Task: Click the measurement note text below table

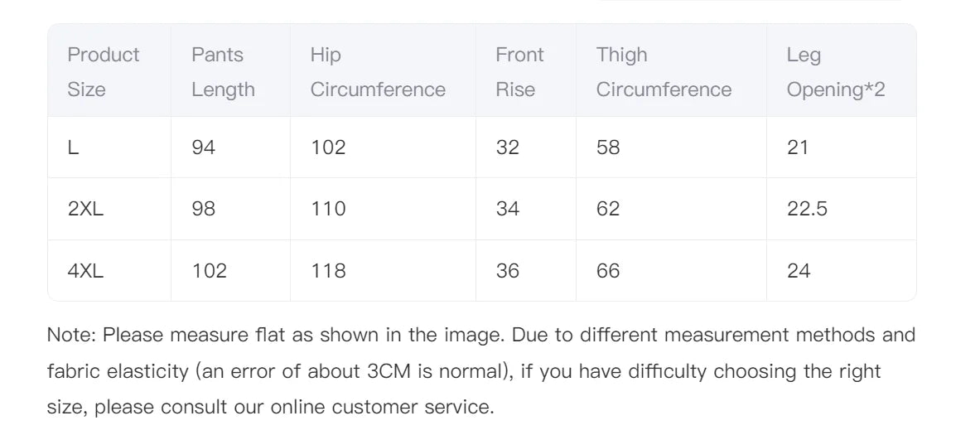Action: 480,371
